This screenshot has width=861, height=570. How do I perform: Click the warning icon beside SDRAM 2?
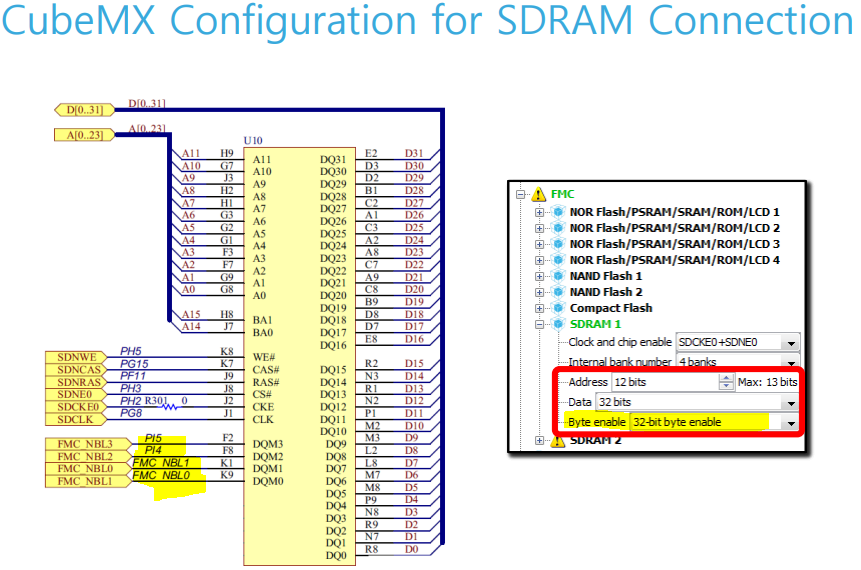pyautogui.click(x=558, y=440)
